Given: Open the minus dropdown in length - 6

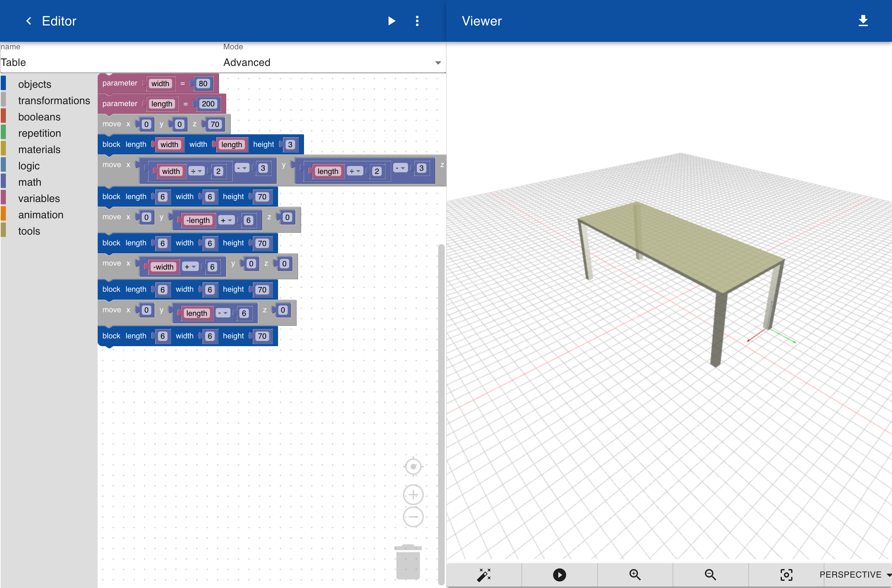Looking at the screenshot, I should tap(223, 313).
